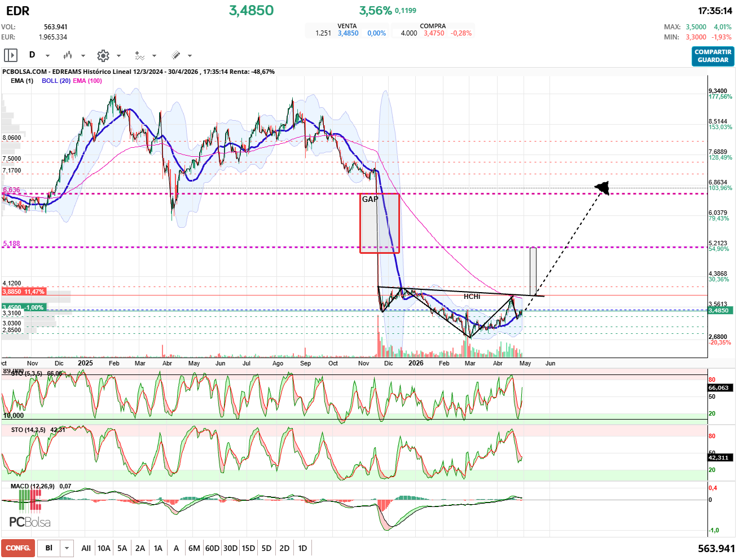Select the 1A time range
This screenshot has height=560, width=743.
[x=158, y=548]
